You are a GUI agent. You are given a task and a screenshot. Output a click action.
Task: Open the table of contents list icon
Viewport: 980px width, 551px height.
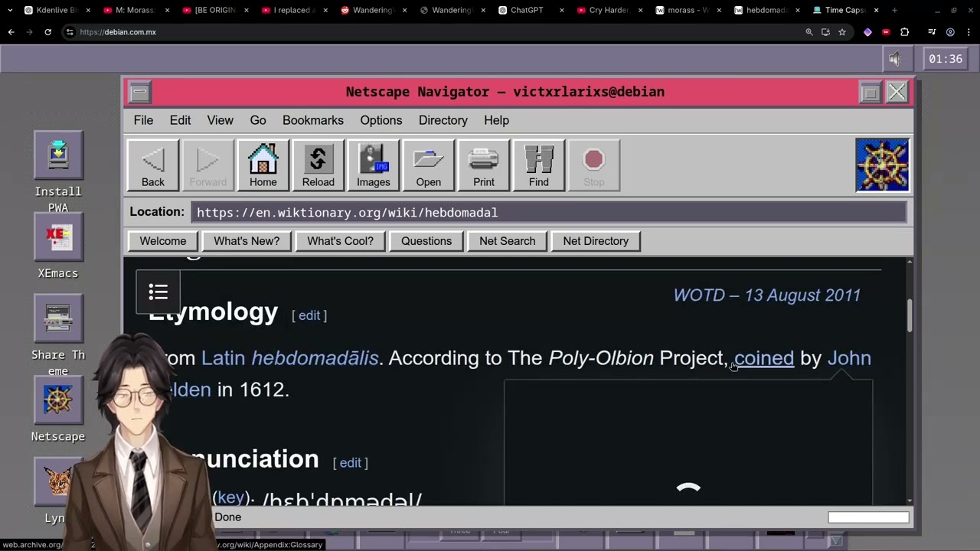158,292
